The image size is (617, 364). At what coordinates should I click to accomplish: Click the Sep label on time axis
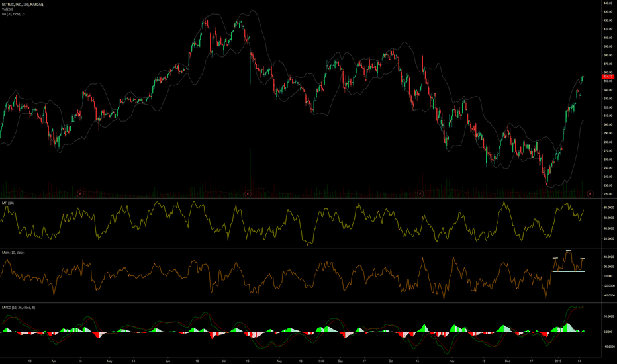(340, 361)
